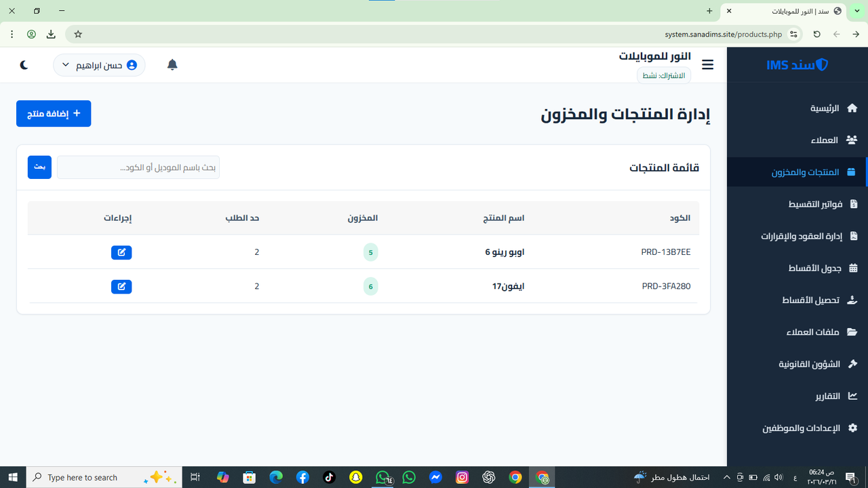Select المنتجات والمخزون sidebar item
The height and width of the screenshot is (488, 868).
tap(797, 172)
